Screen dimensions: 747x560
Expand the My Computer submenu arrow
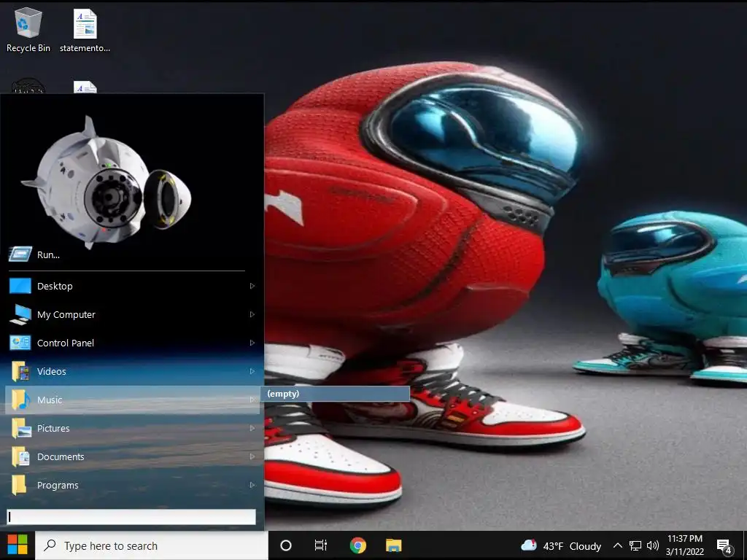point(252,314)
